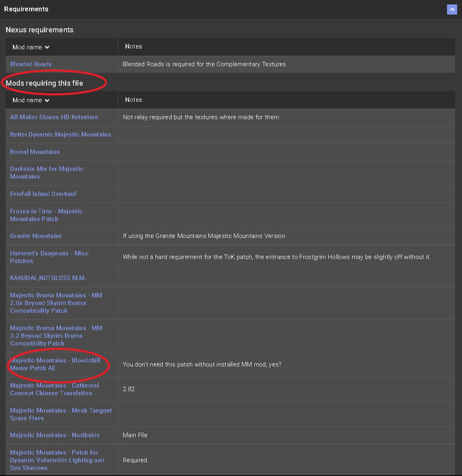Click the Nexus requirements heading

pyautogui.click(x=39, y=30)
